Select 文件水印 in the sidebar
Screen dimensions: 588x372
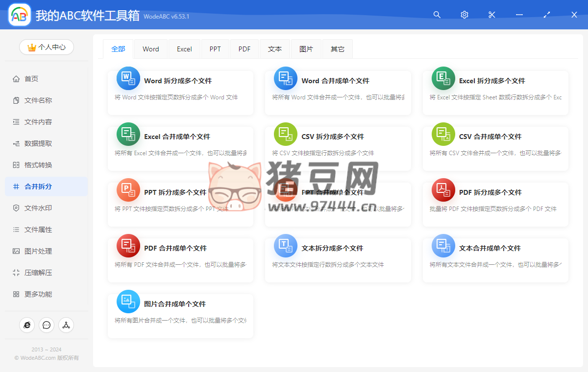click(38, 208)
